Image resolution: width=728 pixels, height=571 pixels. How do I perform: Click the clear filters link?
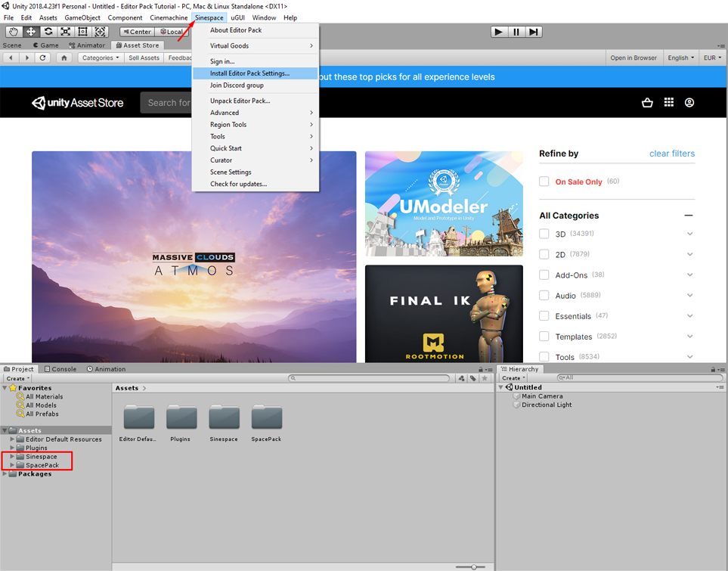[672, 154]
